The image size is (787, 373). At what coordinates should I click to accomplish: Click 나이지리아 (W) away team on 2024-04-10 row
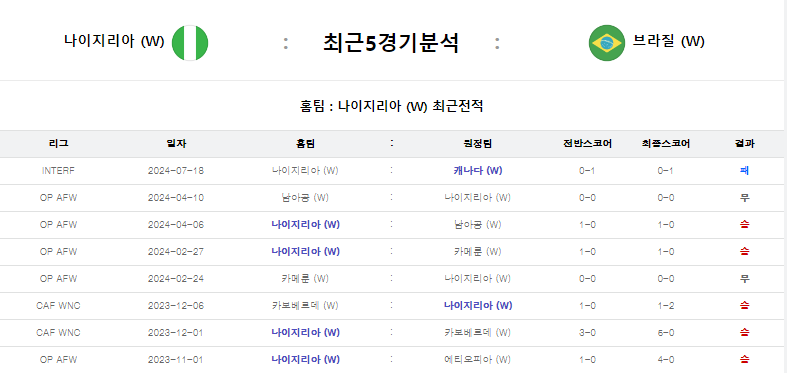[x=478, y=198]
